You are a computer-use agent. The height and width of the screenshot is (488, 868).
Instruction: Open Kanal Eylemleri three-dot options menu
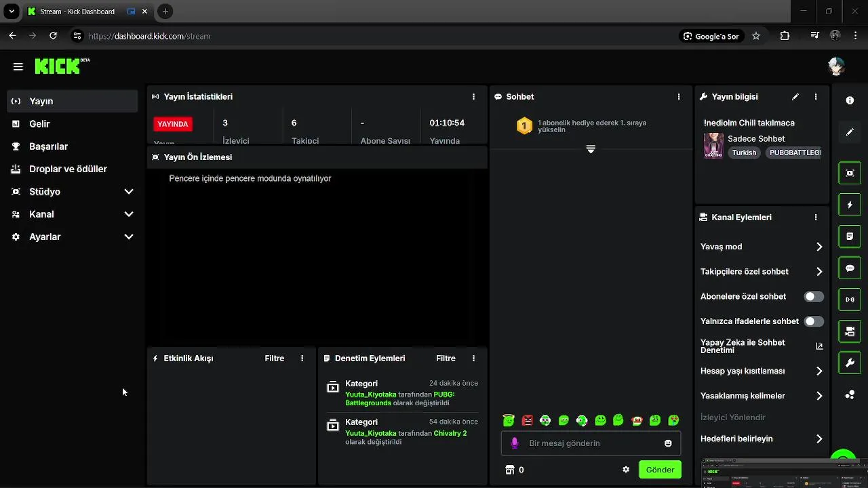[816, 218]
